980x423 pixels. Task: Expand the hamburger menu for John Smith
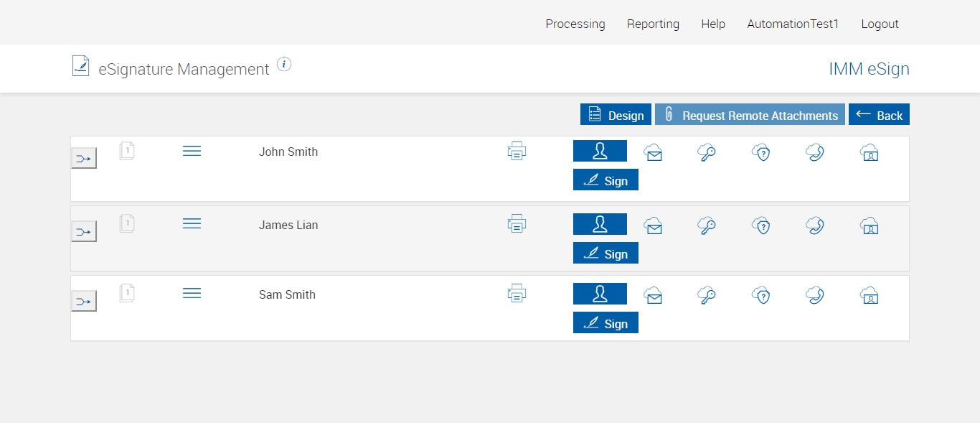coord(192,151)
